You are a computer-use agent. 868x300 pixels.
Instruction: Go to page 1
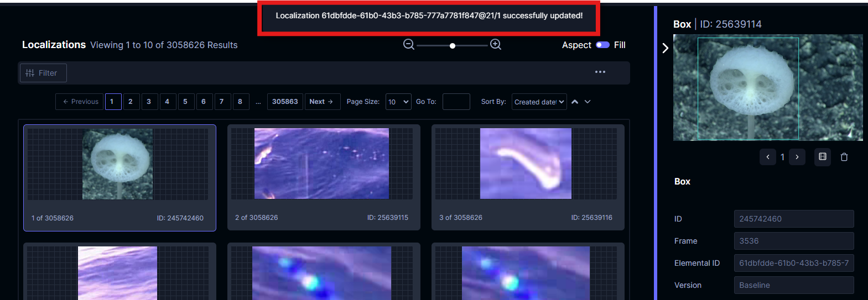tap(113, 102)
